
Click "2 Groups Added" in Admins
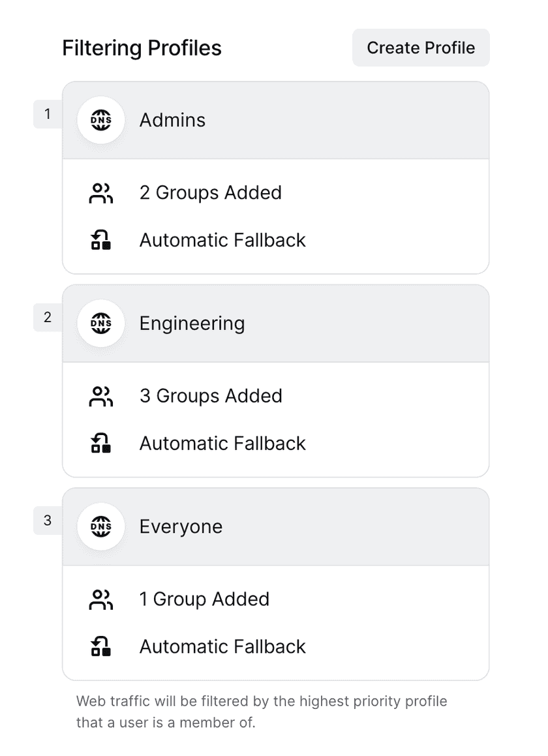tap(211, 193)
